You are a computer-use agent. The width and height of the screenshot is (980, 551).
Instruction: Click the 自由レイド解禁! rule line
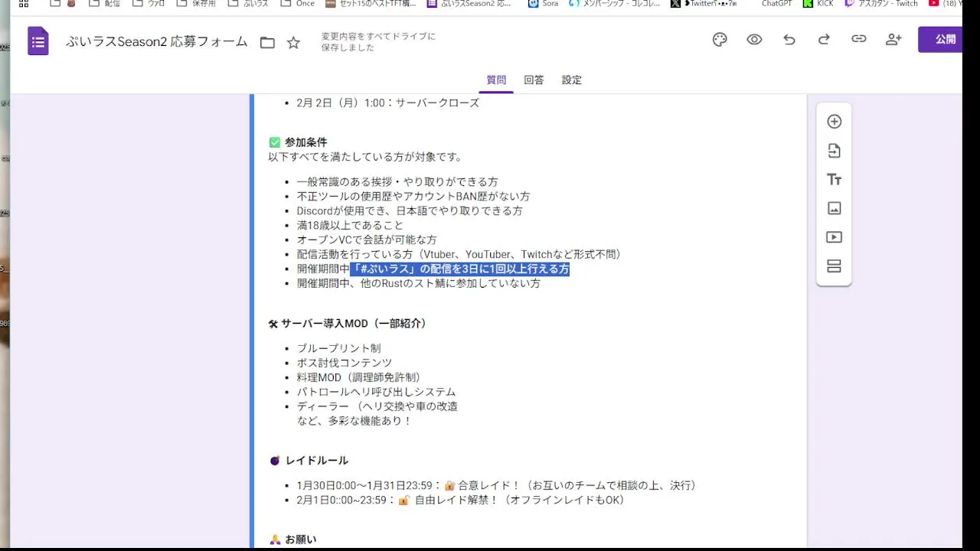click(461, 500)
